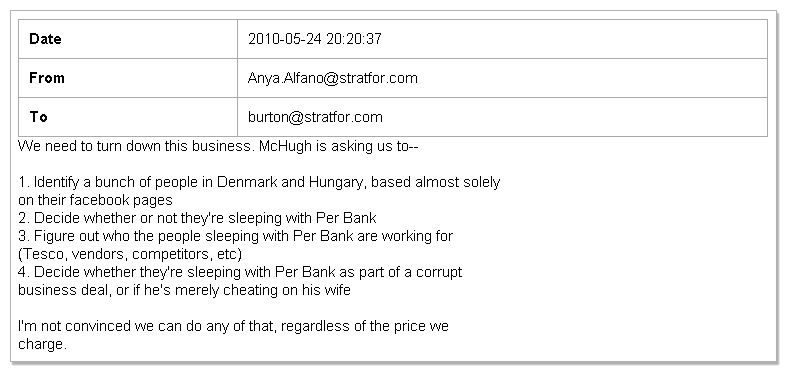Image resolution: width=787 pixels, height=372 pixels.
Task: Click recipient address burton@stratfor.com
Action: (x=315, y=117)
